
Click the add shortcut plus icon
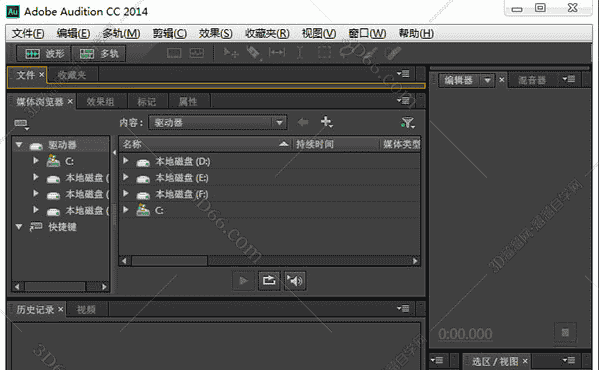326,122
